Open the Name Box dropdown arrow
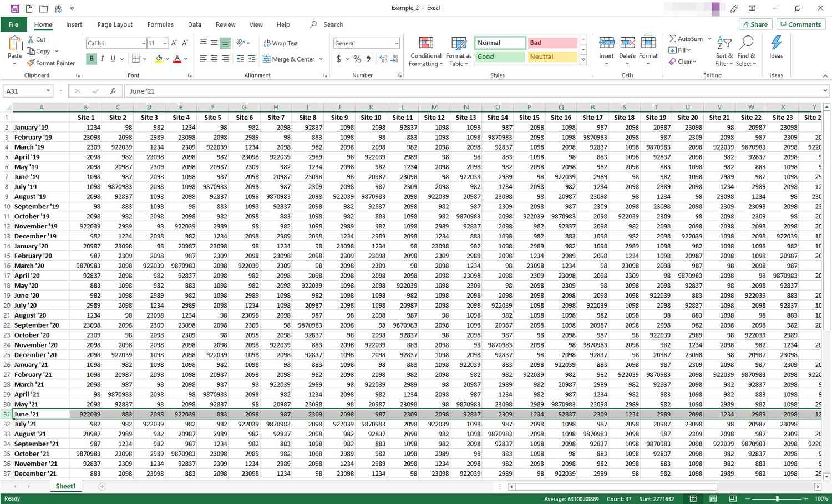This screenshot has height=504, width=832. pos(48,91)
